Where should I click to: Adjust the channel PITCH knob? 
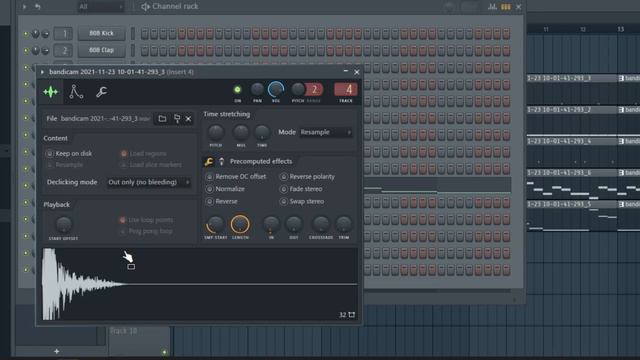(298, 89)
